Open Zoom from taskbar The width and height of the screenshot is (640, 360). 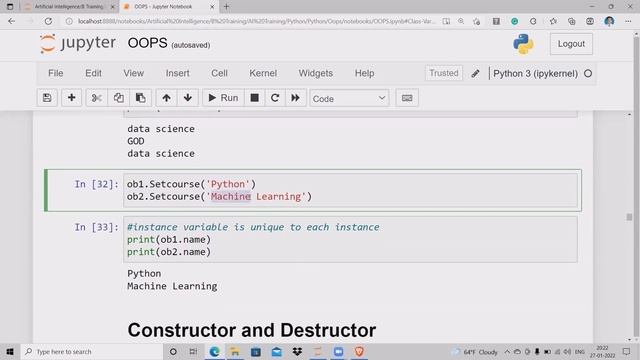338,351
